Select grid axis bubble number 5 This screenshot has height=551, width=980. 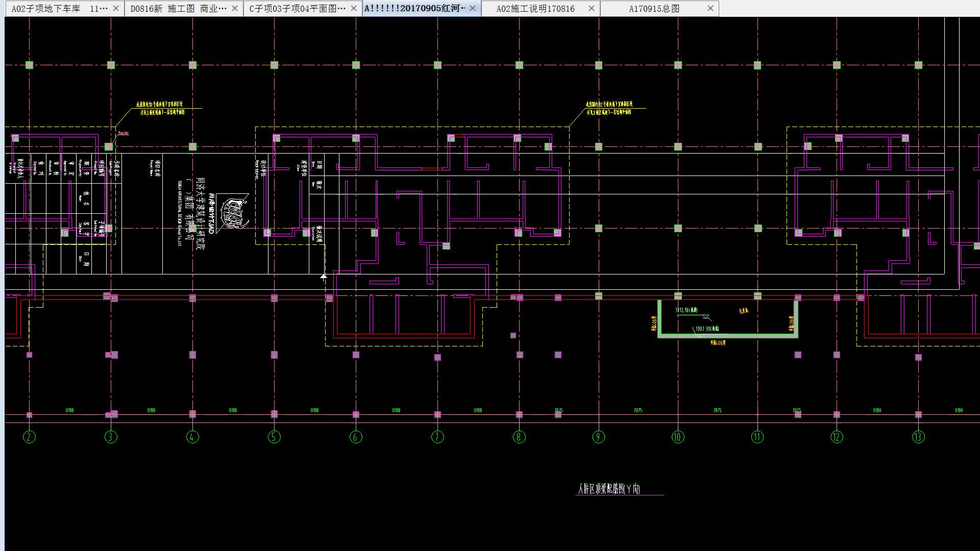274,437
